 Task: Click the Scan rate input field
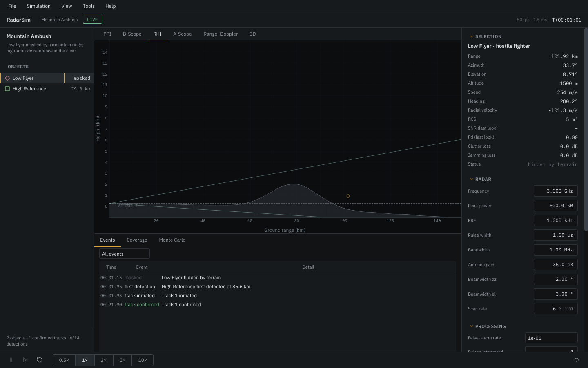556,309
